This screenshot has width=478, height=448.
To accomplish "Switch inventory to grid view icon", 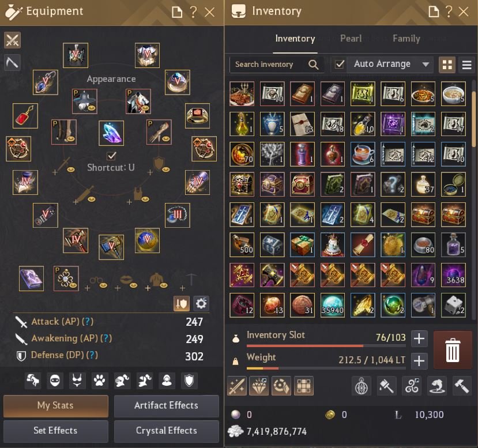I will 447,65.
